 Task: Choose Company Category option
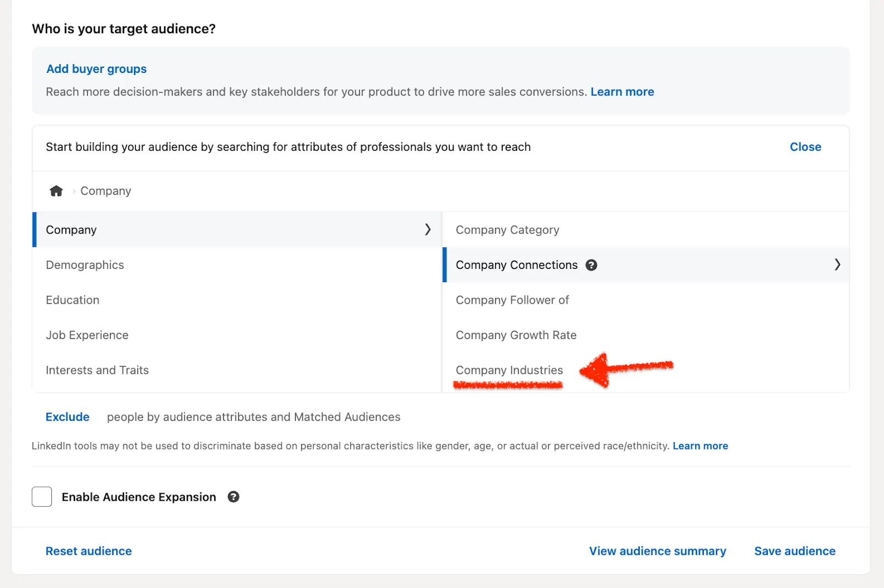[x=507, y=230]
